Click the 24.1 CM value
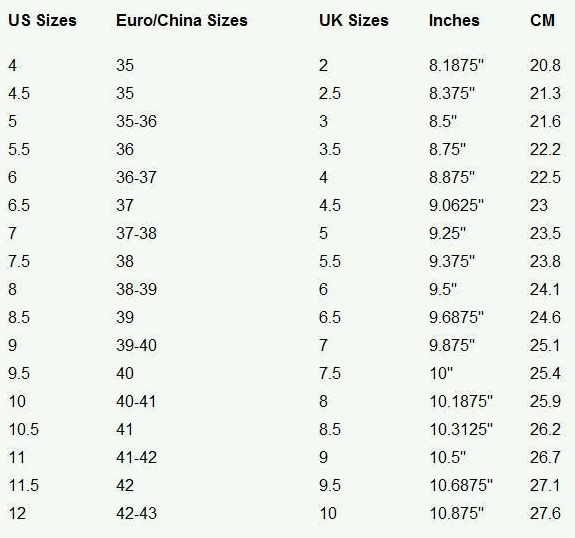The height and width of the screenshot is (538, 575). tap(545, 289)
